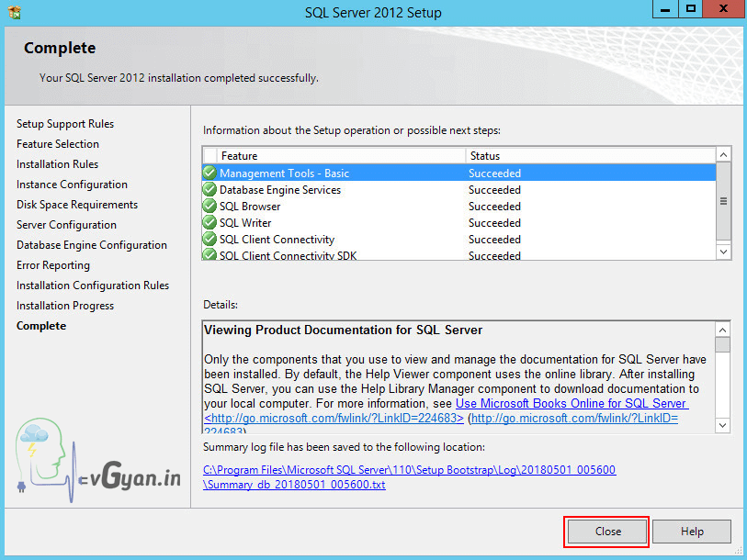Close the setup window with the red X

click(x=724, y=9)
